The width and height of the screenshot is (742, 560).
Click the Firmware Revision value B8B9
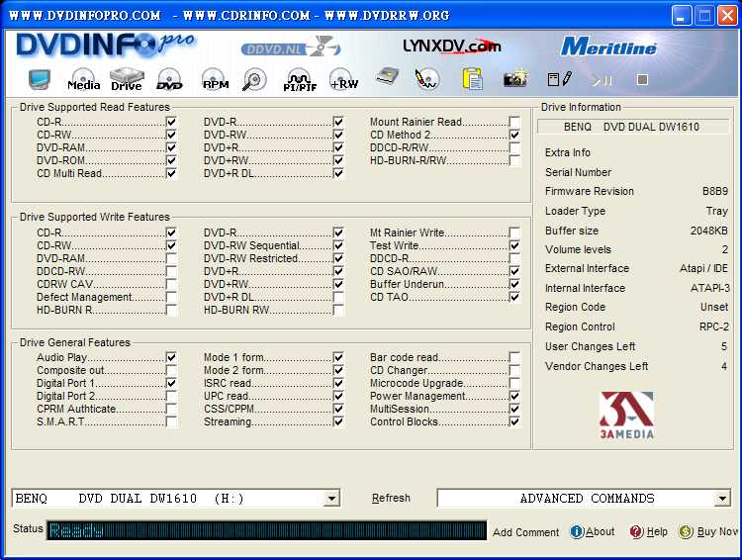click(x=715, y=191)
